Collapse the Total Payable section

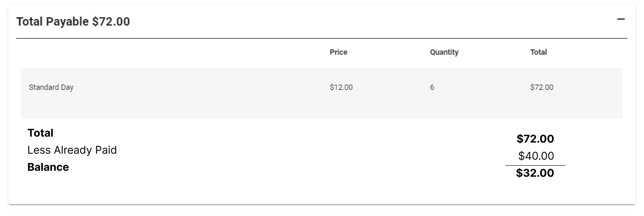[621, 19]
